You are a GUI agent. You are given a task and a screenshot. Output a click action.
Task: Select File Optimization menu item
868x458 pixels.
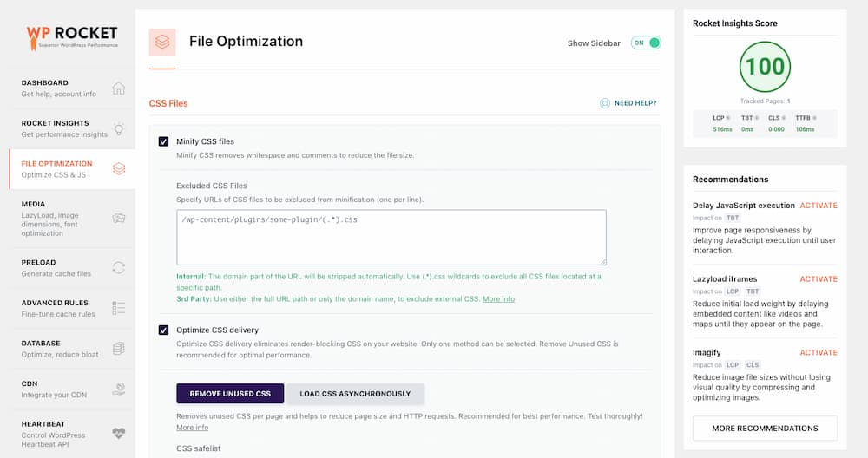tap(72, 168)
